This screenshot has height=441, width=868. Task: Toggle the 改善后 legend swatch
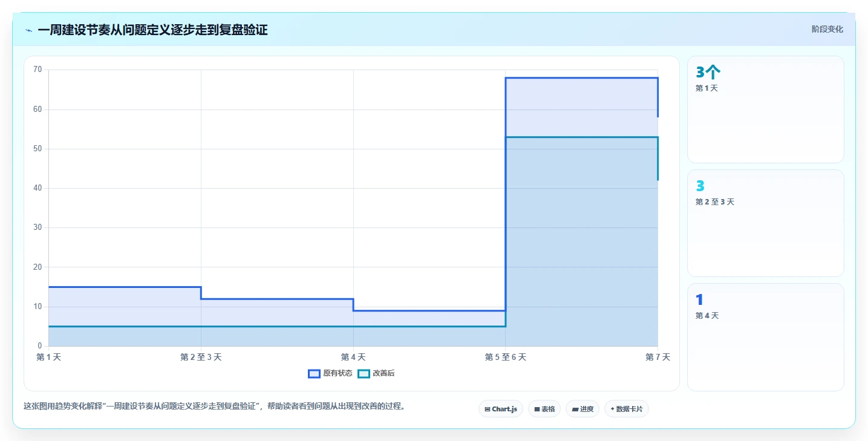click(x=364, y=374)
